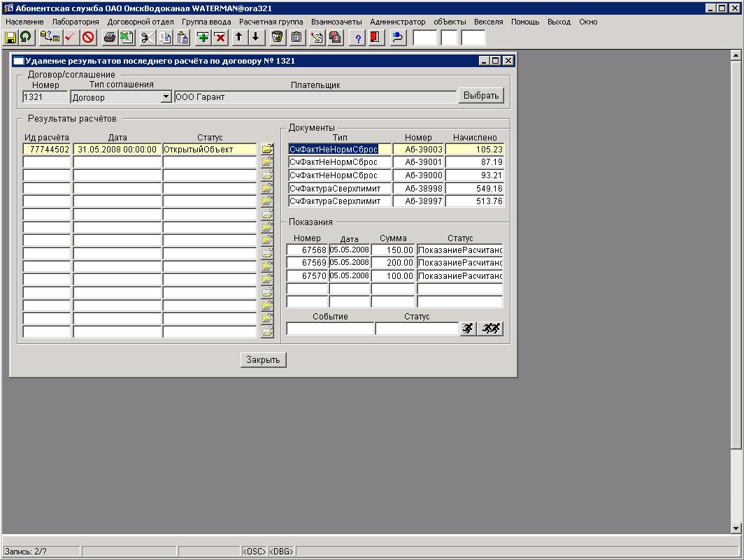The width and height of the screenshot is (744, 560).
Task: Click the red X delete record icon
Action: coord(220,37)
